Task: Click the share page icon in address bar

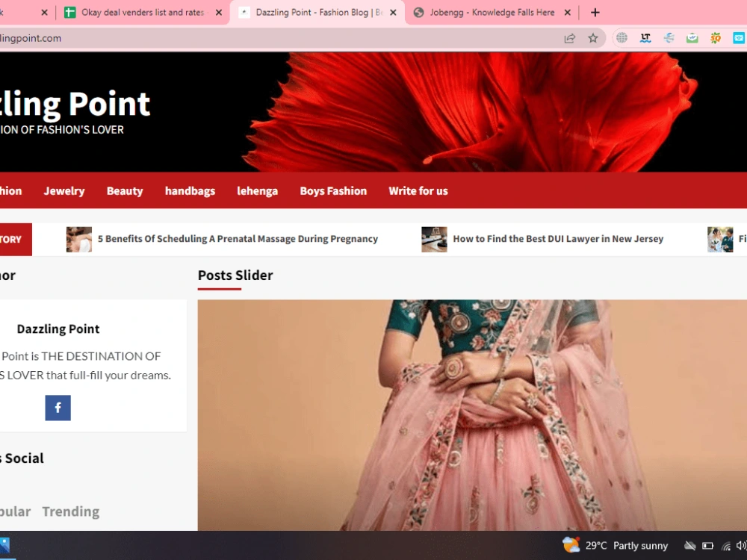Action: pos(569,39)
